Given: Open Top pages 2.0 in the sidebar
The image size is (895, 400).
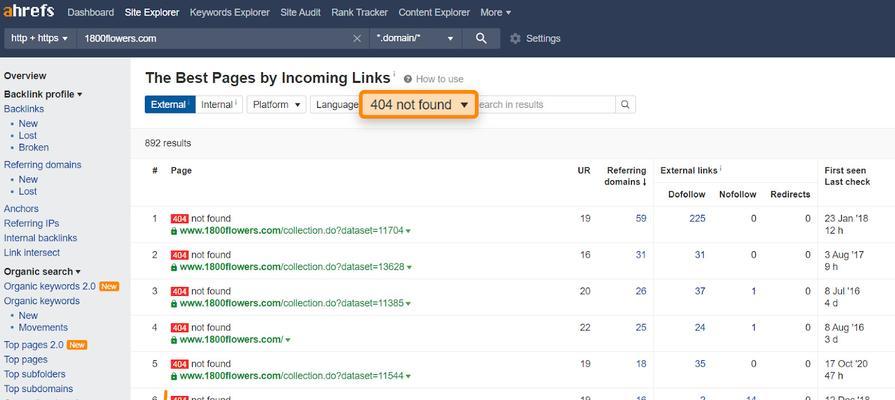Looking at the screenshot, I should point(34,345).
